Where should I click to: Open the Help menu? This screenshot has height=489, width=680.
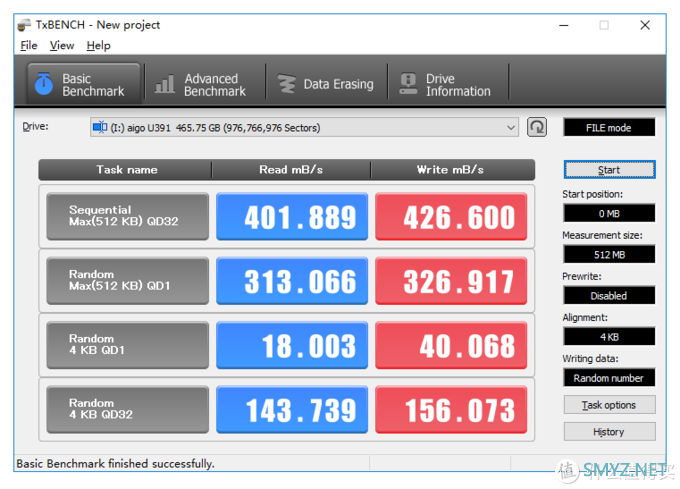[x=98, y=46]
